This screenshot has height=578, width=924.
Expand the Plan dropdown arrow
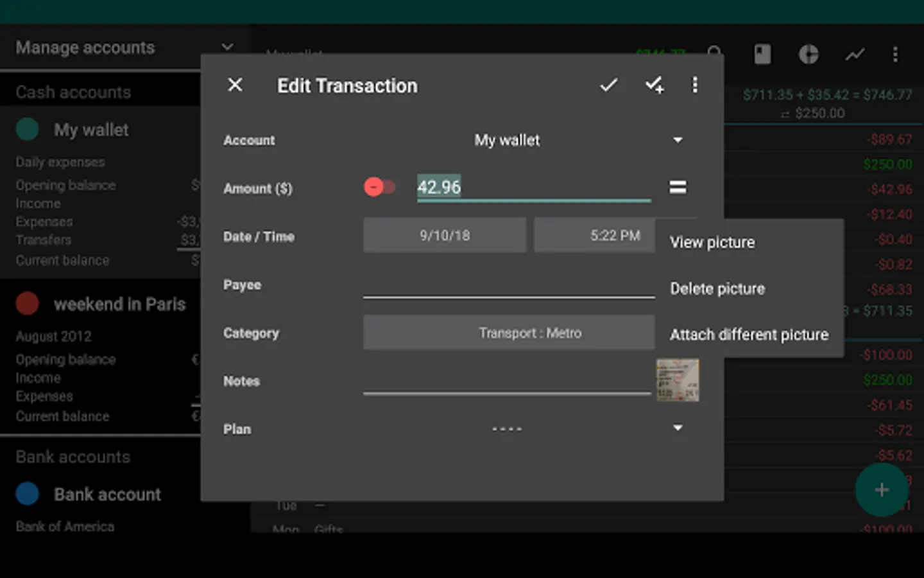[678, 428]
